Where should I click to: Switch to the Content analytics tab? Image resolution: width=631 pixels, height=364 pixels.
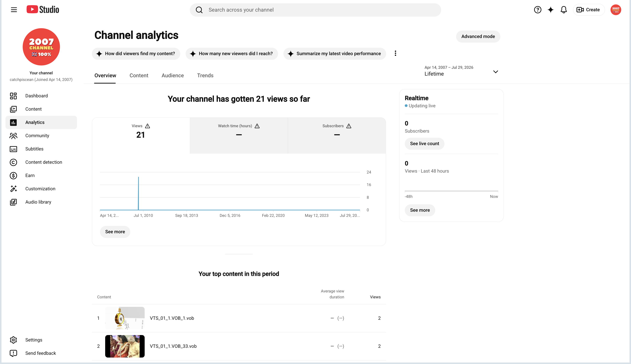pos(139,75)
